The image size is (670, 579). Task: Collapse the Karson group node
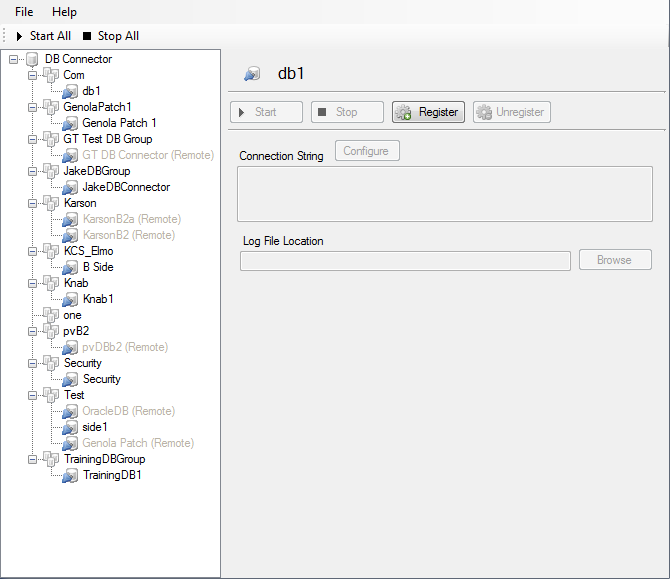(x=32, y=203)
